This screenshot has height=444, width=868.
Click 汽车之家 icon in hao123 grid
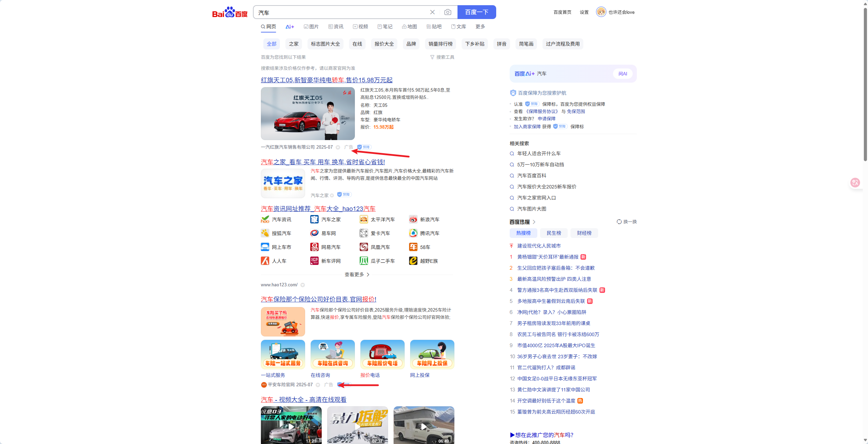click(314, 220)
